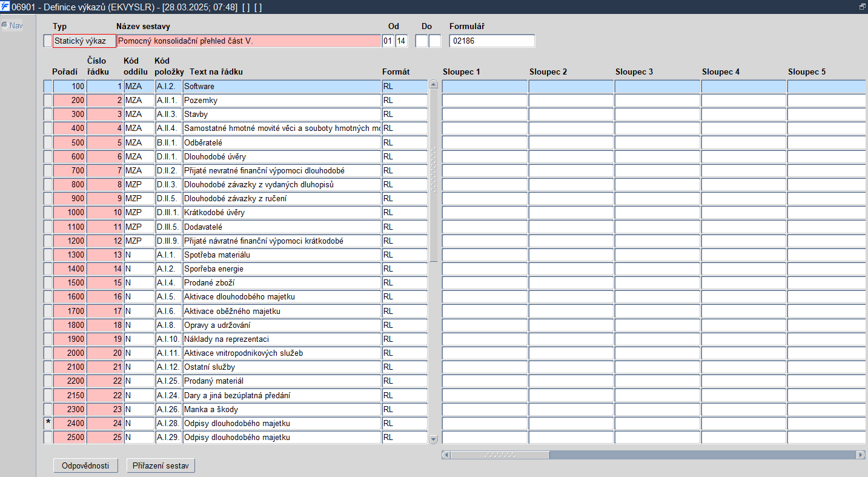Click Pořadí cell 2150
Screen dimensions: 868x477
click(x=69, y=395)
